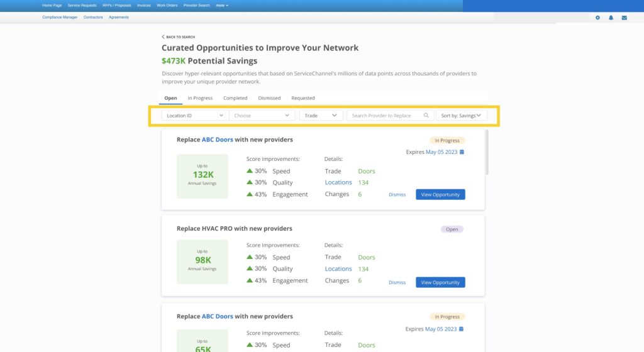This screenshot has width=644, height=352.
Task: Expand the Trade filter dropdown
Action: [x=321, y=116]
